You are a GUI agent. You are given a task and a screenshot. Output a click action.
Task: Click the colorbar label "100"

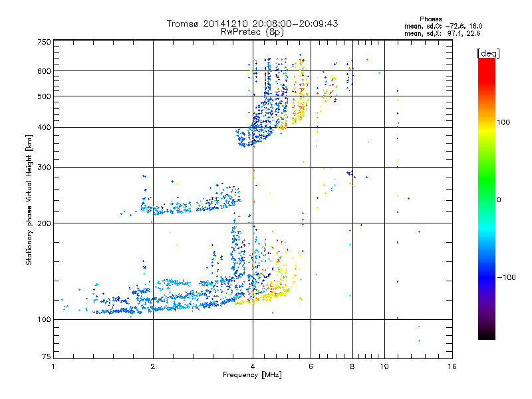(x=503, y=122)
